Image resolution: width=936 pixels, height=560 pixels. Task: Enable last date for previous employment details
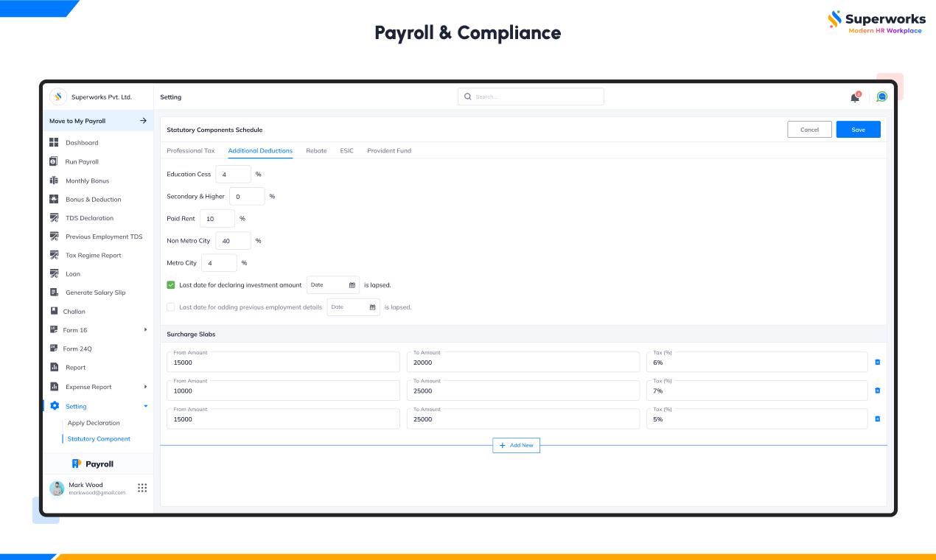pyautogui.click(x=171, y=307)
